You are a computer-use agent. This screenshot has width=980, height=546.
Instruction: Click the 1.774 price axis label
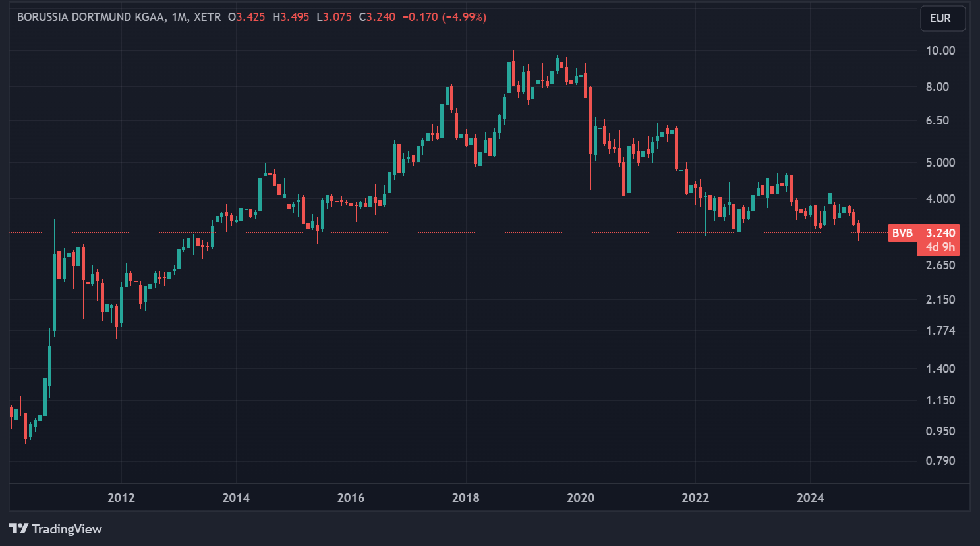pos(940,331)
